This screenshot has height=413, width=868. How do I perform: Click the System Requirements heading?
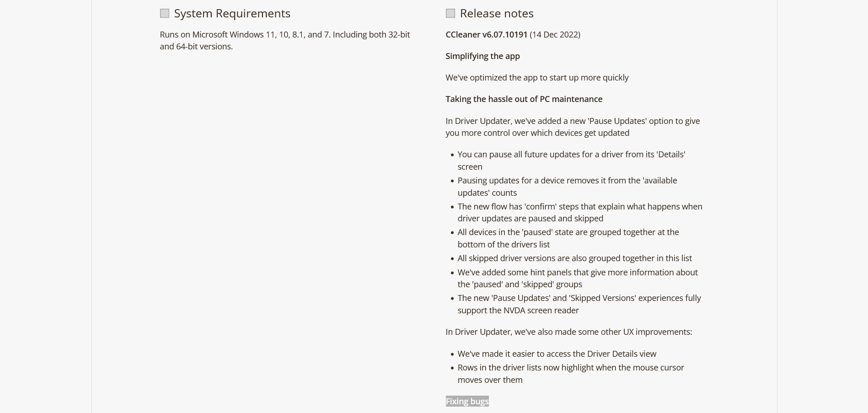coord(232,13)
